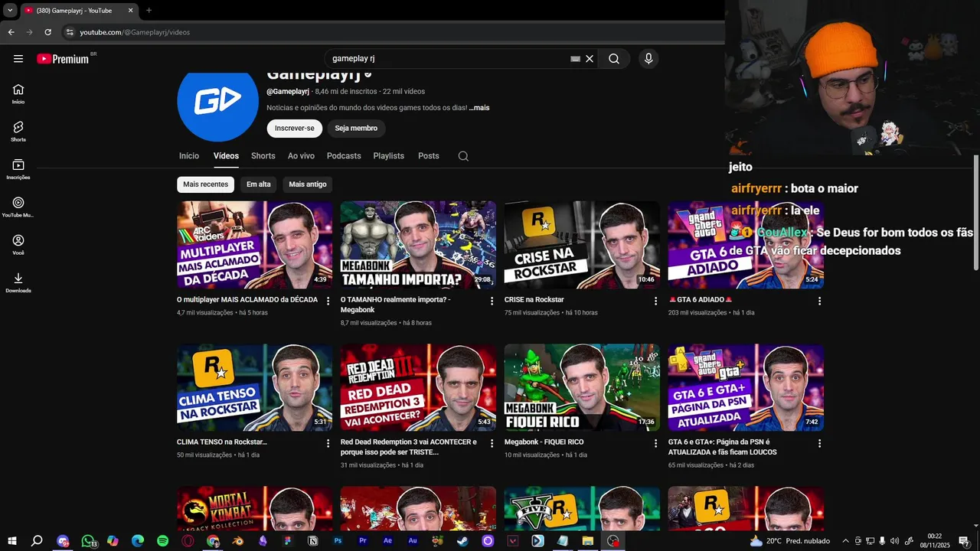Click the browser address bar URL

[x=135, y=32]
